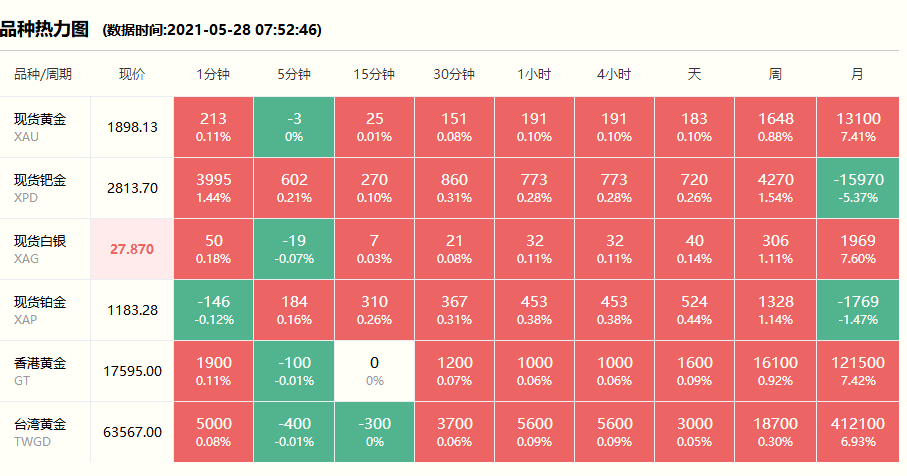Viewport: 907px width, 476px height.
Task: Select the 1分钟 period column header
Action: [213, 75]
